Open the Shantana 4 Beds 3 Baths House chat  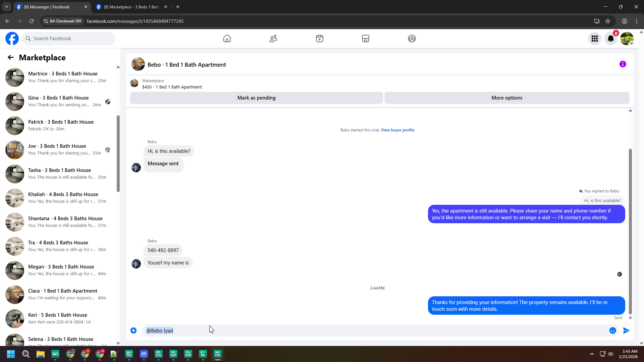(58, 222)
